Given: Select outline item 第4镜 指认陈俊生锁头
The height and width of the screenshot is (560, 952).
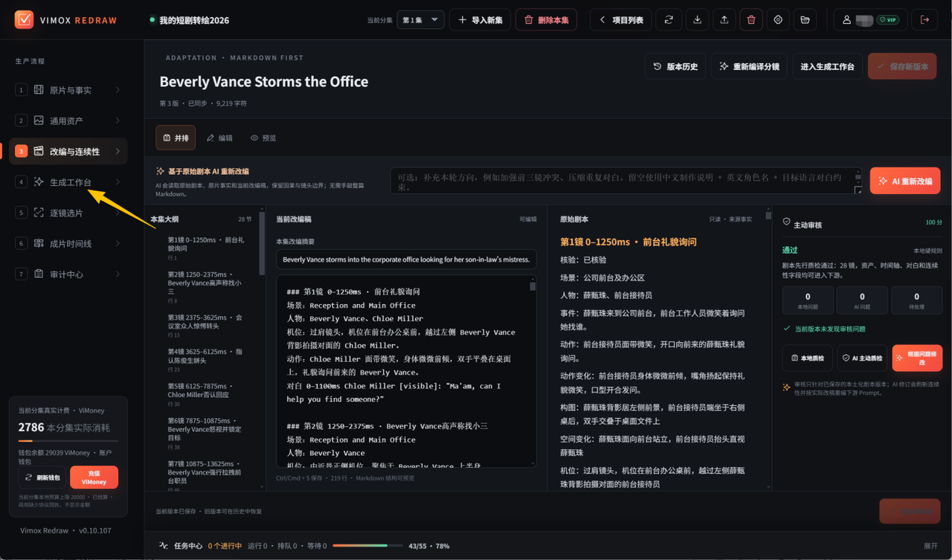Looking at the screenshot, I should tap(205, 359).
